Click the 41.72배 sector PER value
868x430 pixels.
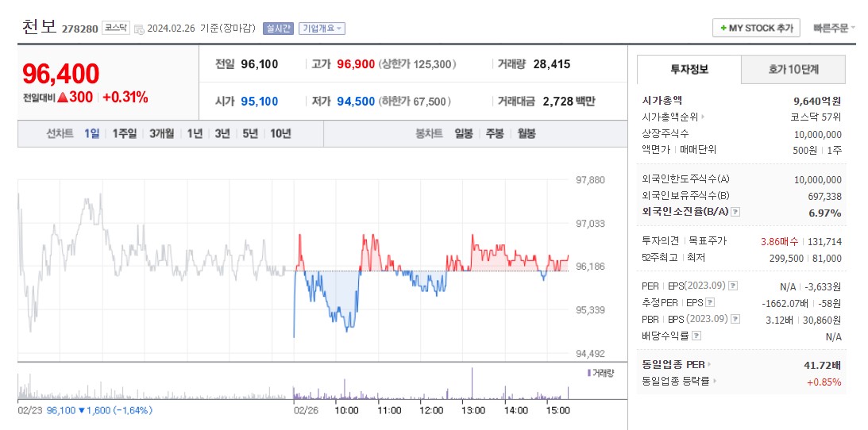823,365
